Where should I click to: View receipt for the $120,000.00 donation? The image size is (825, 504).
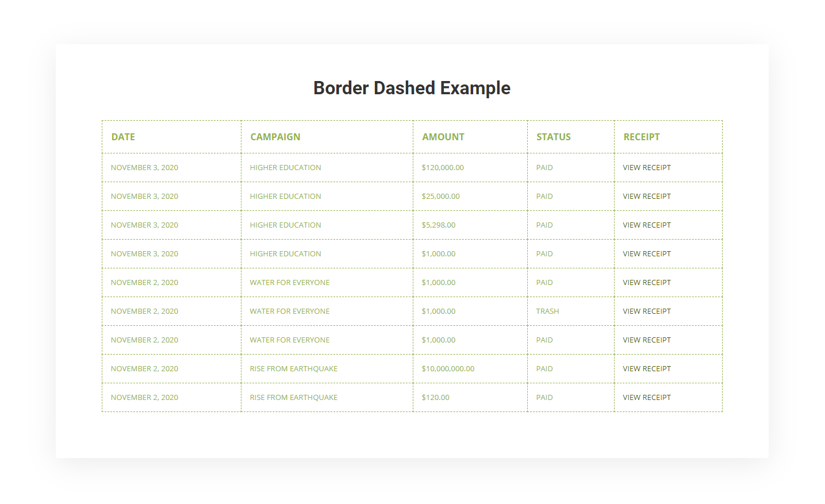tap(646, 168)
